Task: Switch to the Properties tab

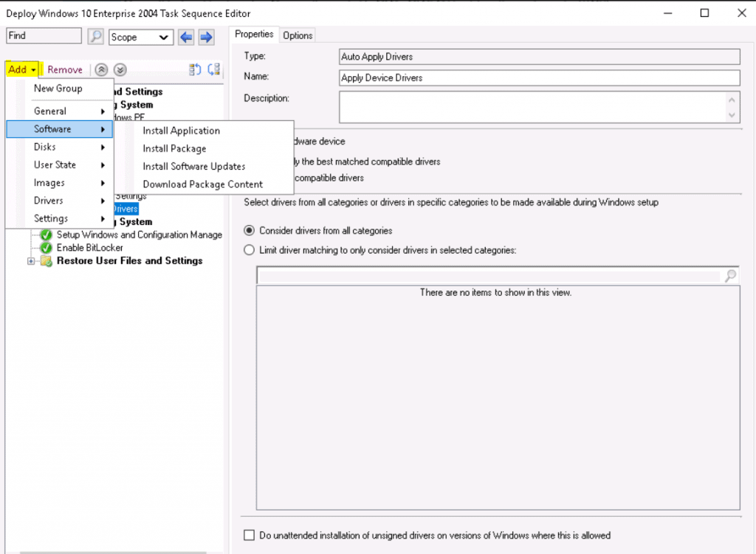Action: (x=254, y=34)
